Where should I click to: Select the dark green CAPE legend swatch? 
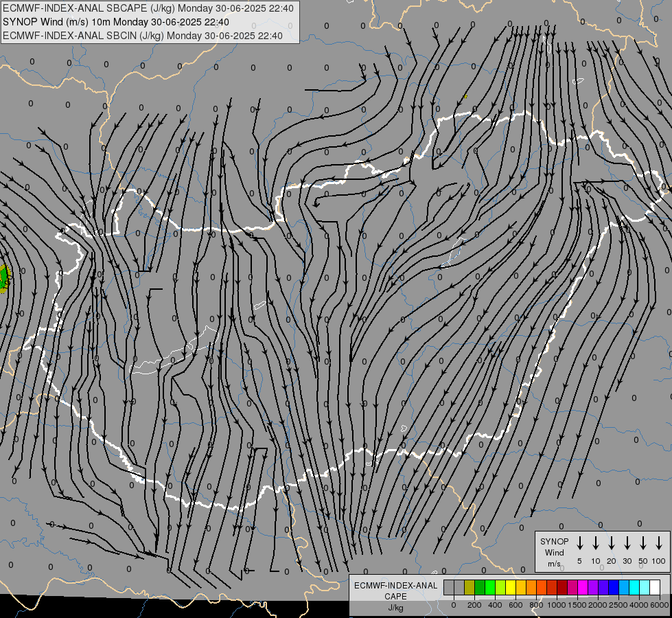[480, 588]
